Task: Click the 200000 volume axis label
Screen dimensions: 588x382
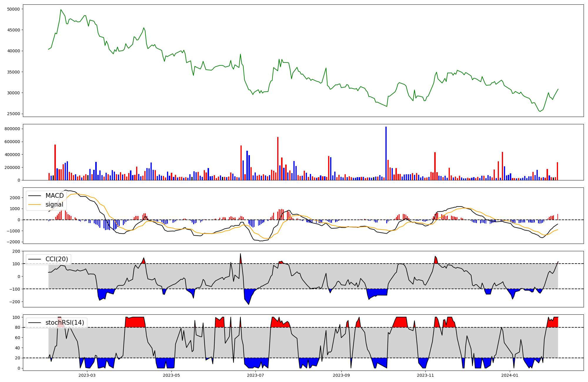Action: [x=12, y=167]
